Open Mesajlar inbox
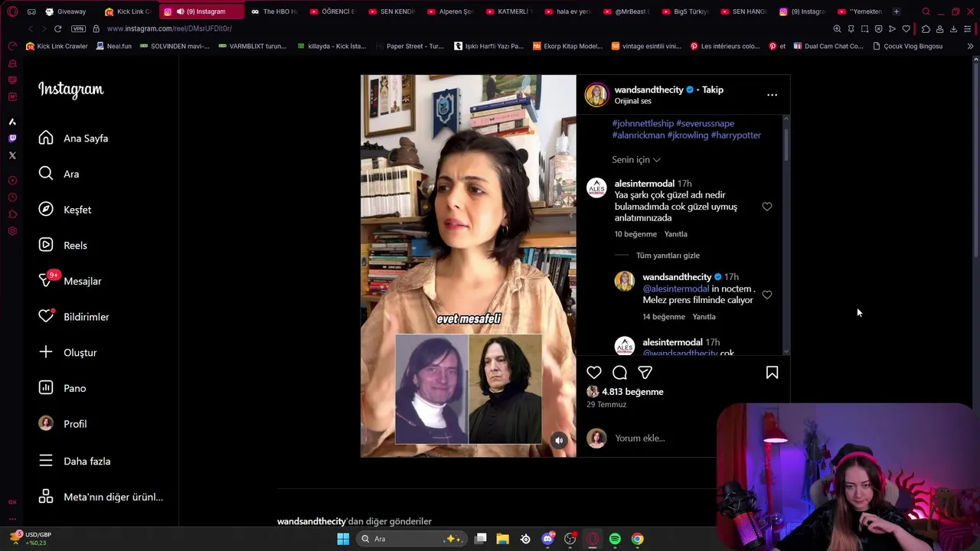This screenshot has width=980, height=551. pyautogui.click(x=70, y=281)
